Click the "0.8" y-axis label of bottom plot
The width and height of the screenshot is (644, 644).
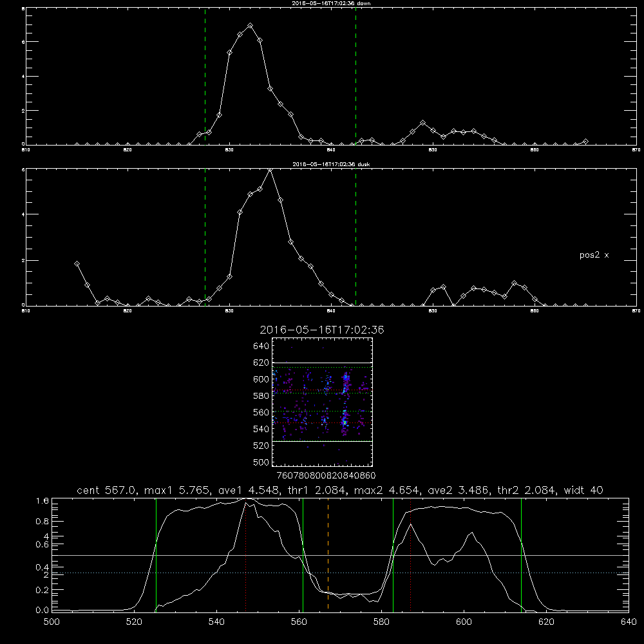click(x=43, y=522)
